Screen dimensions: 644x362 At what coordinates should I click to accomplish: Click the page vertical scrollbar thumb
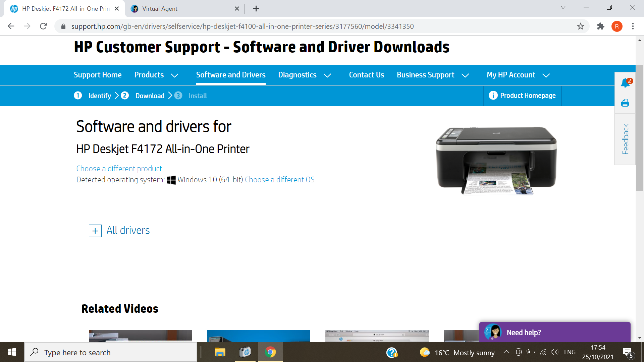click(x=640, y=127)
